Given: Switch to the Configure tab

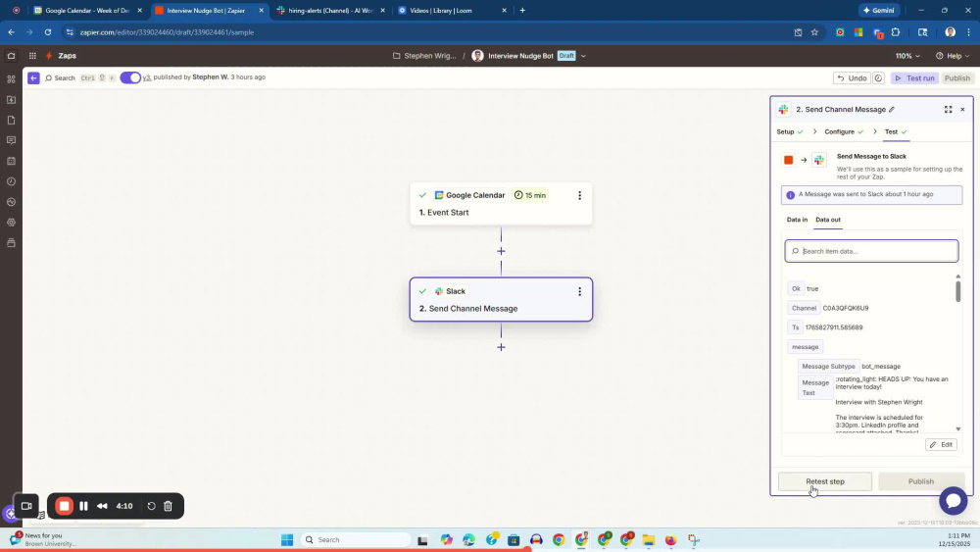Looking at the screenshot, I should (844, 132).
